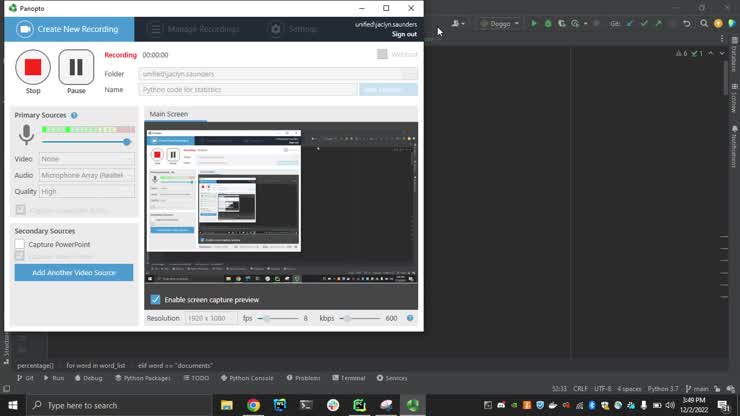Viewport: 740px width, 416px height.
Task: Toggle the disabled checkbox under Capture PowerPoint
Action: point(19,256)
